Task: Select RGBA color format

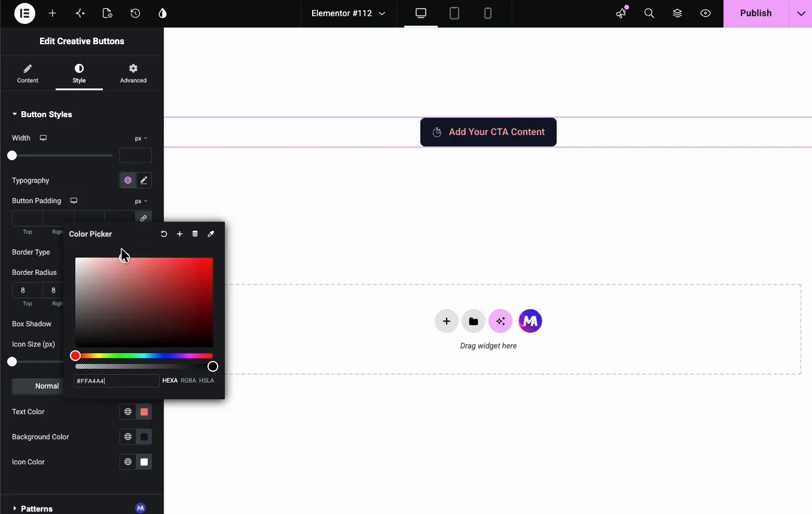Action: pyautogui.click(x=188, y=380)
